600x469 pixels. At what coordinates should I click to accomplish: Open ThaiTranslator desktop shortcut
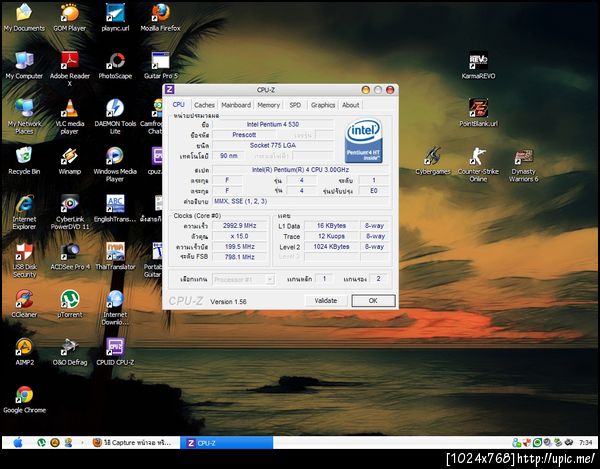pyautogui.click(x=115, y=256)
